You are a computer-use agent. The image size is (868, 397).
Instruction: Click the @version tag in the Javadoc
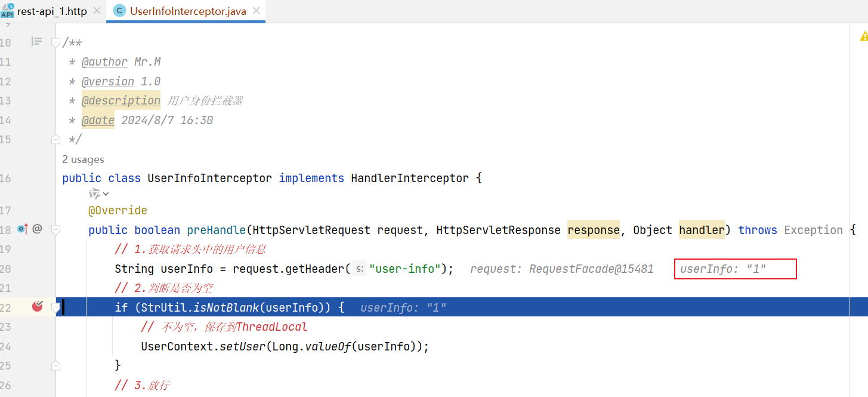108,81
